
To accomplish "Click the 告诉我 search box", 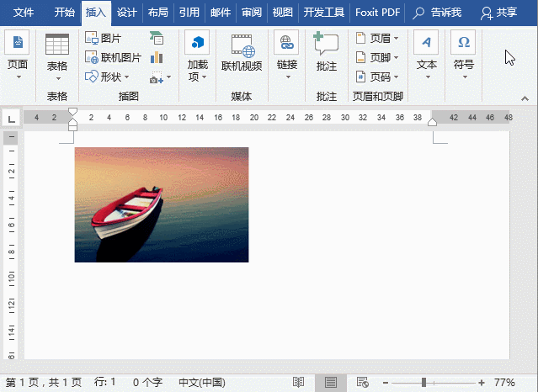I will pos(437,13).
